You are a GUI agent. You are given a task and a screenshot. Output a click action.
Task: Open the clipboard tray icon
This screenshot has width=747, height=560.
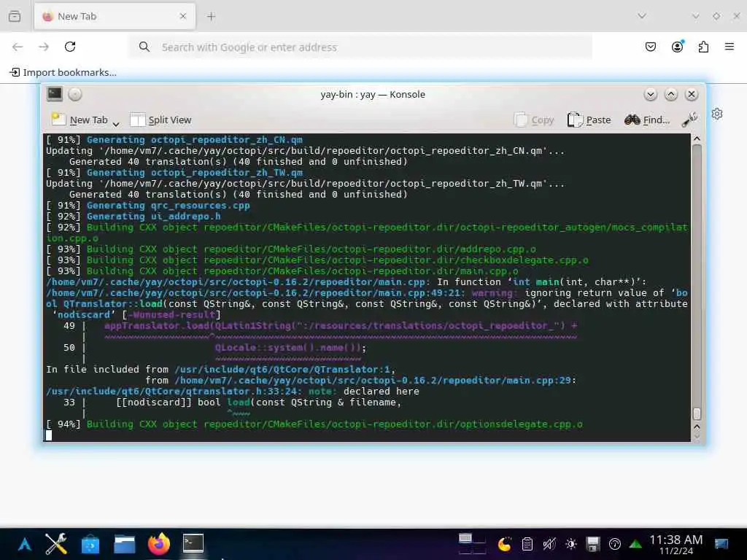pyautogui.click(x=527, y=544)
